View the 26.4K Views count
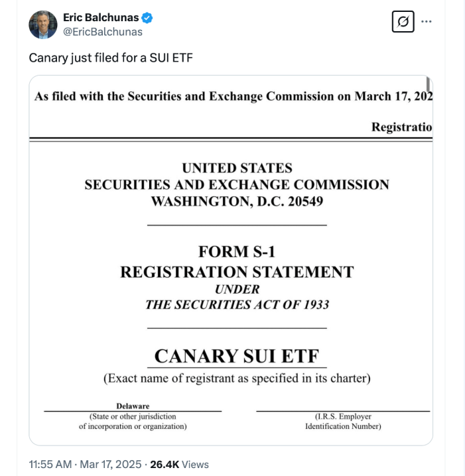The width and height of the screenshot is (465, 476). click(180, 464)
